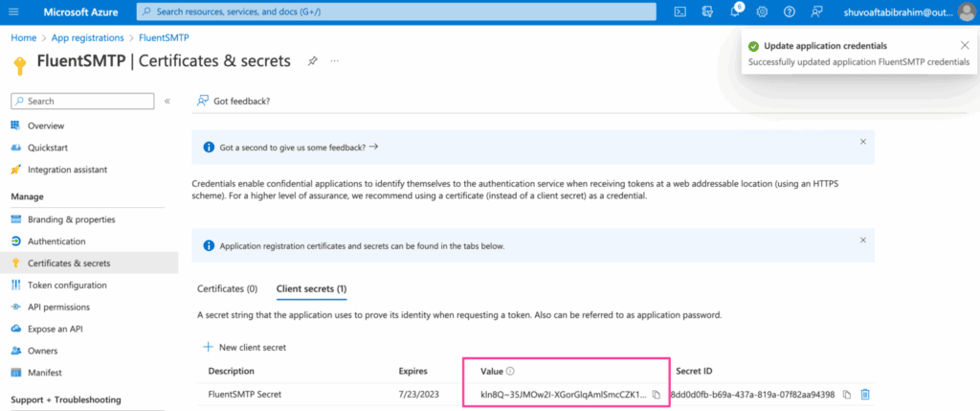Open Expose an API

coord(55,329)
